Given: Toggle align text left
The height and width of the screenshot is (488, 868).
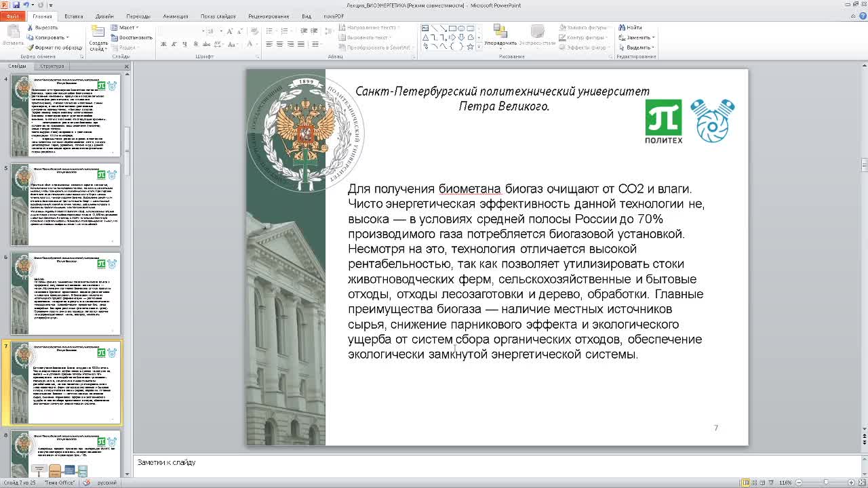Looking at the screenshot, I should pos(269,44).
